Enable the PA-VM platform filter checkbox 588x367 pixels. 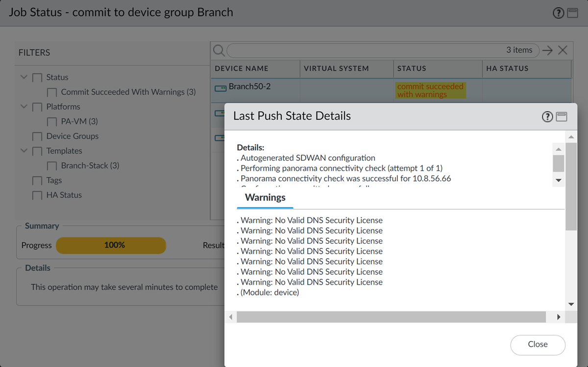tap(51, 122)
